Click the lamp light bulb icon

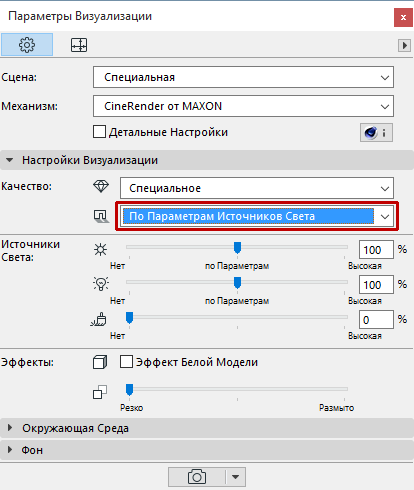tap(101, 284)
